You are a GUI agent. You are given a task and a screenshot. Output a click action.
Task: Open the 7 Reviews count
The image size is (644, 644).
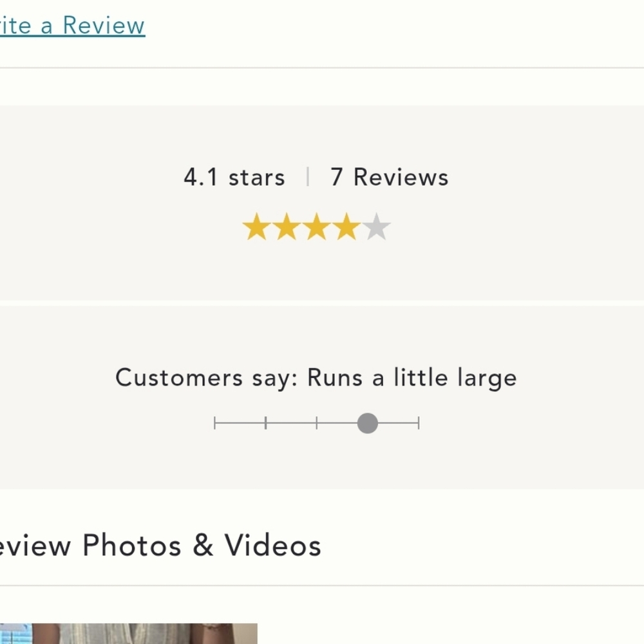point(390,178)
